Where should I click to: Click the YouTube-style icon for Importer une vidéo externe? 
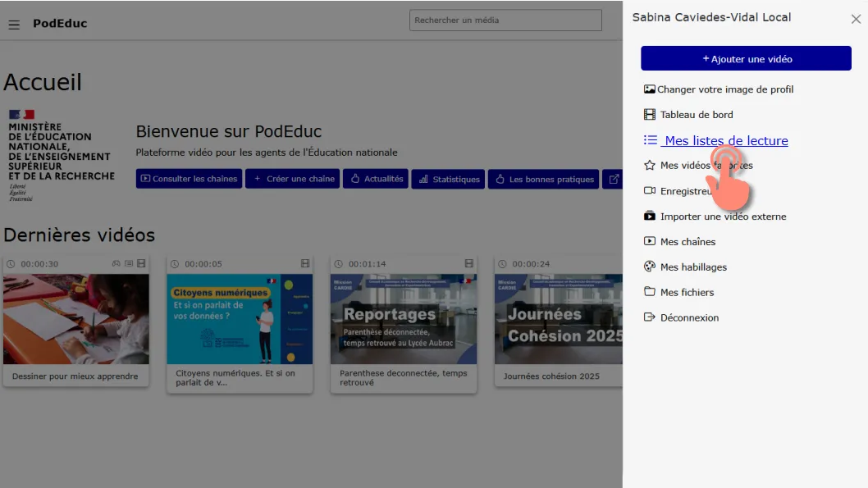(649, 216)
